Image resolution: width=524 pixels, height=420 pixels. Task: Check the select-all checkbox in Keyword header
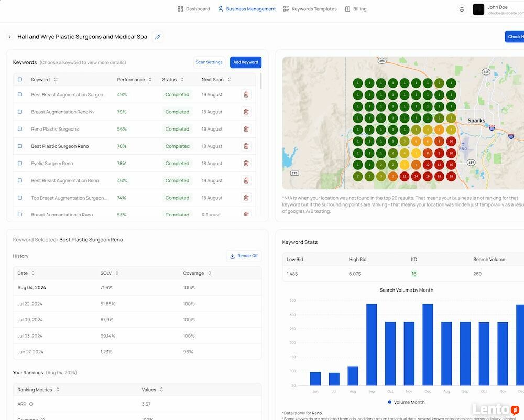pyautogui.click(x=20, y=80)
